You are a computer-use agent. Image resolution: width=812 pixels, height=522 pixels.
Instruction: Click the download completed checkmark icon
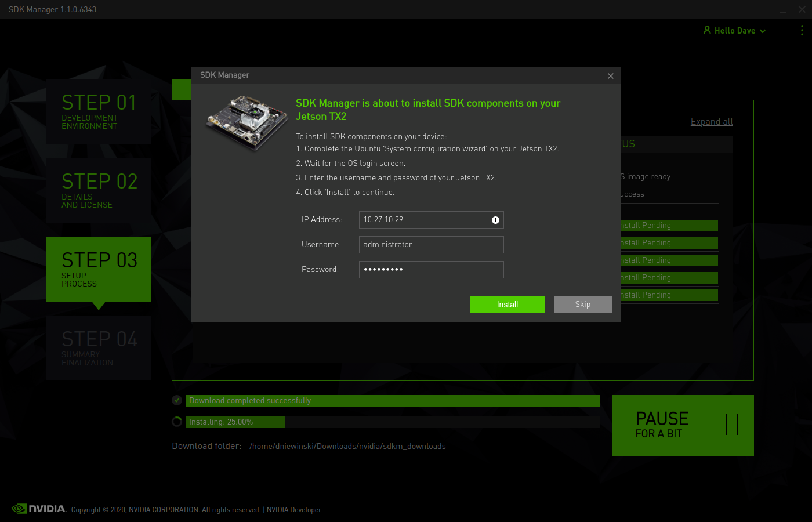point(177,400)
